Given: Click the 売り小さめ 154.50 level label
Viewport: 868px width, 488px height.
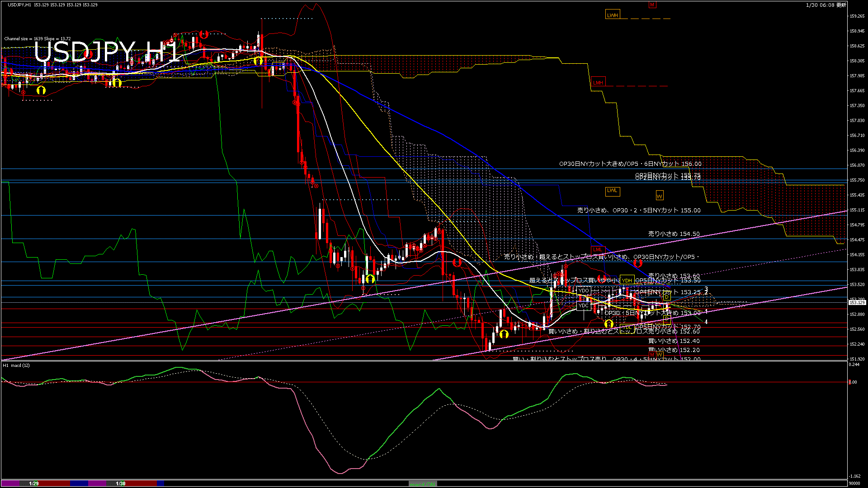Looking at the screenshot, I should pos(674,234).
